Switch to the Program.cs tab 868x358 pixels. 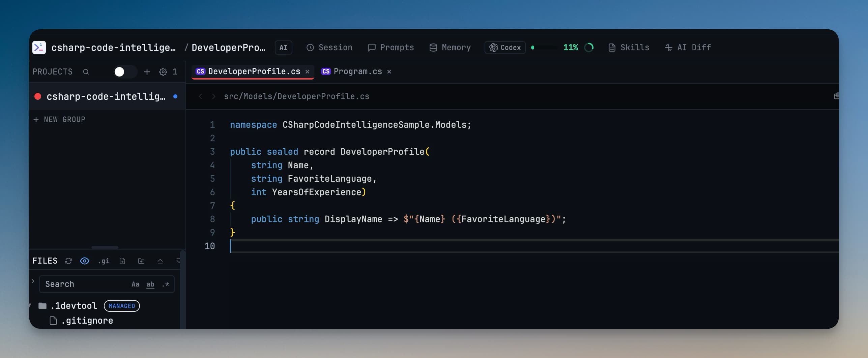pos(351,71)
